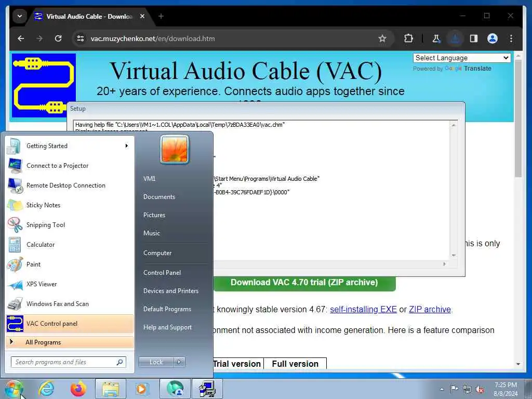Close the Virtual Audio Cable tab
The image size is (532, 399).
coord(142,16)
